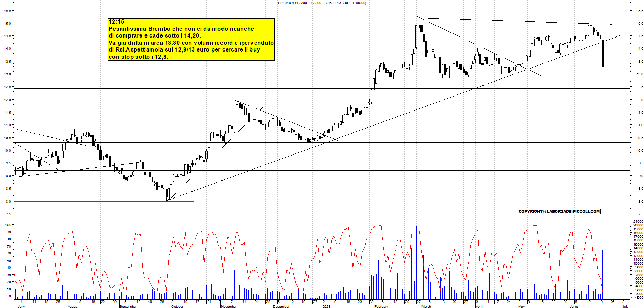Click the line 'con stop sotto i 12,8.'
Screen dimensions: 644x308
coord(138,57)
